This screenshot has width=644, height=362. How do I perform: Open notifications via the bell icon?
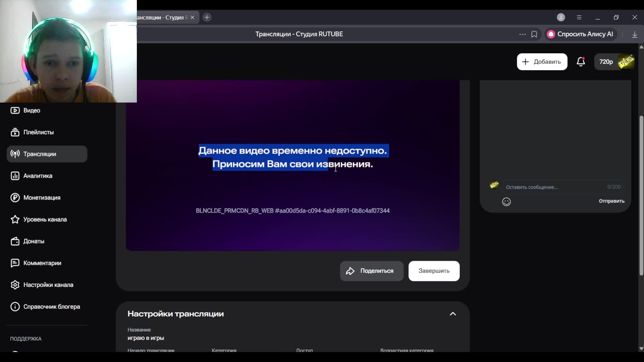point(581,62)
